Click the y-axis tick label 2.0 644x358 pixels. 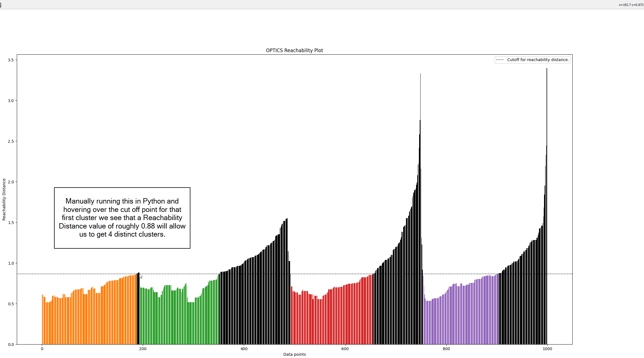pyautogui.click(x=11, y=182)
